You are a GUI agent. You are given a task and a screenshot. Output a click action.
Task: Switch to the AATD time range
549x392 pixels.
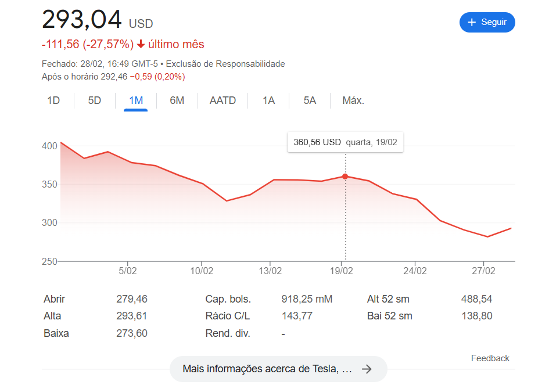223,100
